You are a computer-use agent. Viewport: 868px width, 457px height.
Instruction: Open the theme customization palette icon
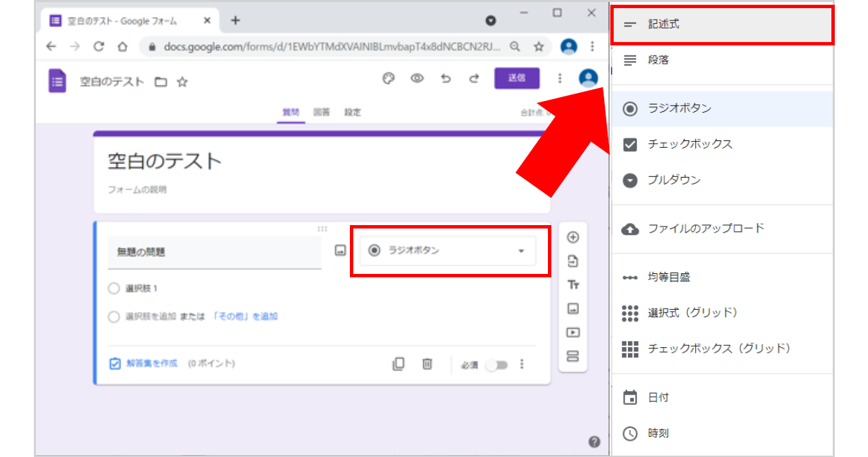click(388, 79)
